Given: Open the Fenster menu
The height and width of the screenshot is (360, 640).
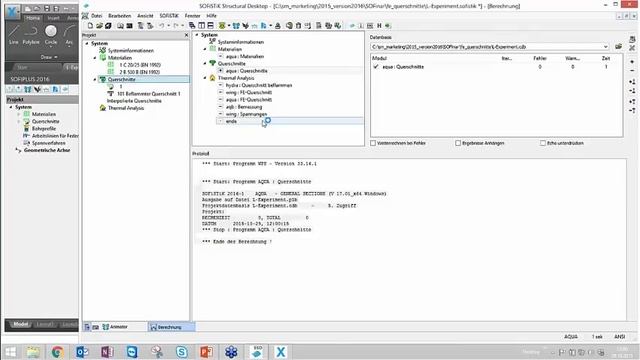Looking at the screenshot, I should pyautogui.click(x=192, y=16).
